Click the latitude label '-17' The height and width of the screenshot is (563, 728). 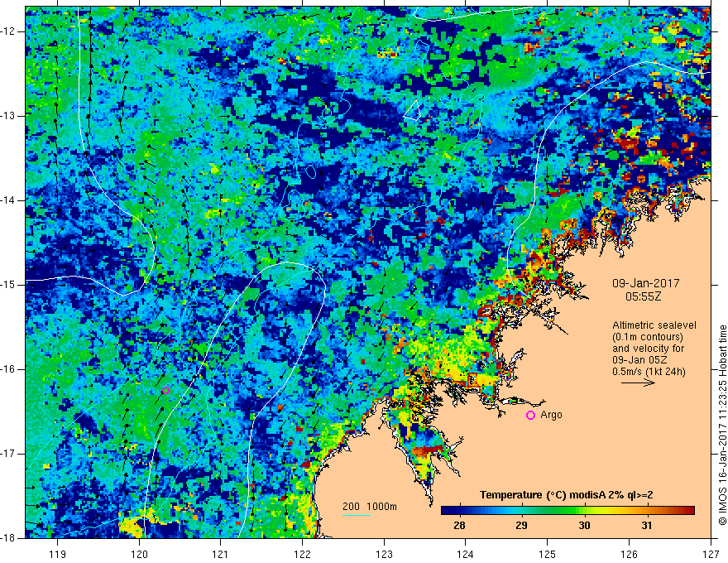(x=9, y=454)
